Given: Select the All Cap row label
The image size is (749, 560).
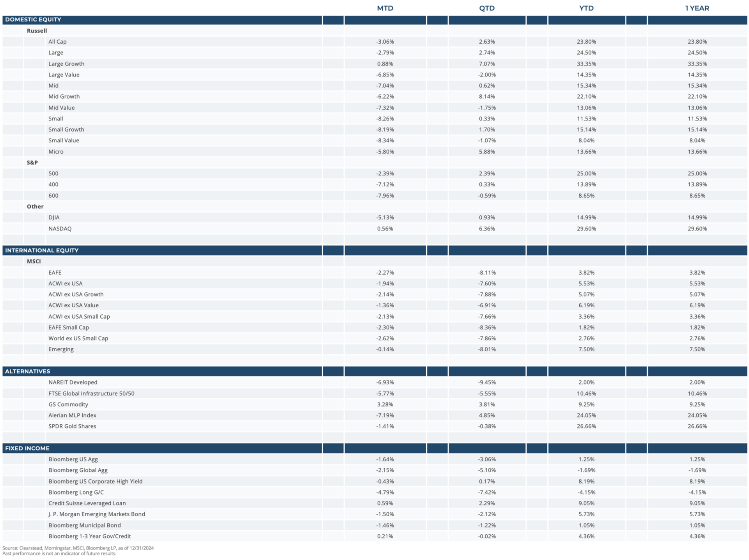Looking at the screenshot, I should (x=57, y=41).
